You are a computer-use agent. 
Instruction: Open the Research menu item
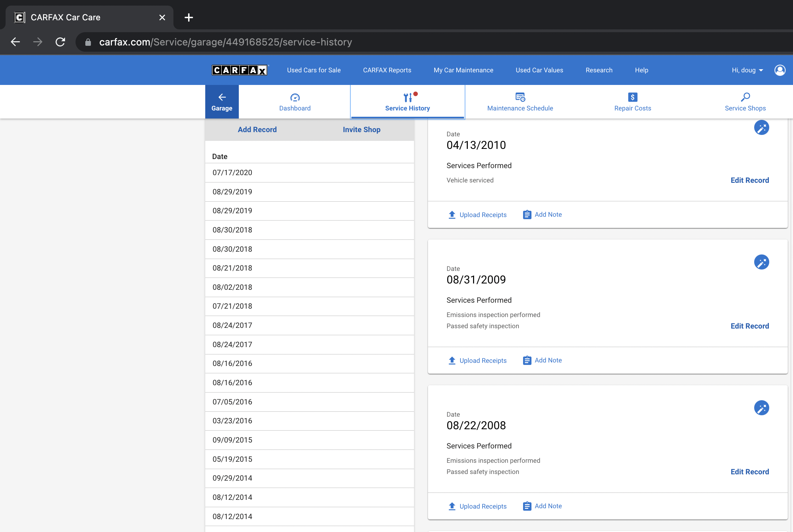click(599, 70)
